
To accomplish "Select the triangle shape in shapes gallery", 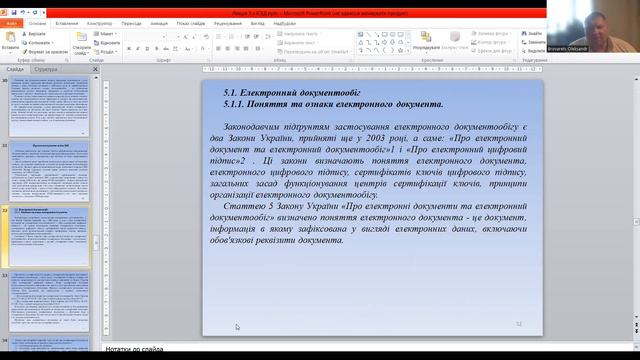I will pyautogui.click(x=361, y=42).
